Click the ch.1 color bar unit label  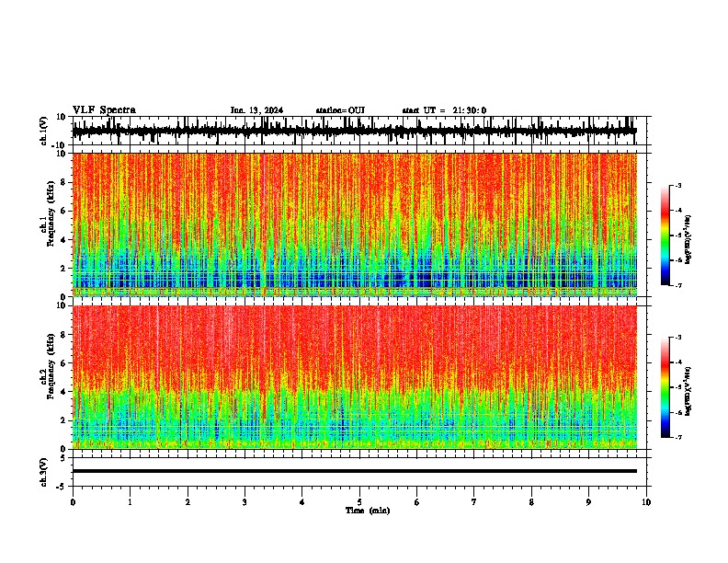pos(688,238)
